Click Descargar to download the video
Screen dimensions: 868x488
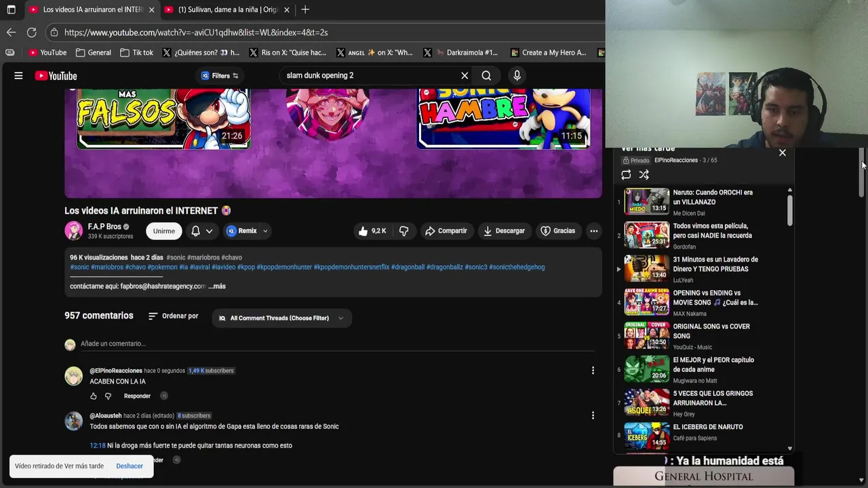click(x=504, y=231)
